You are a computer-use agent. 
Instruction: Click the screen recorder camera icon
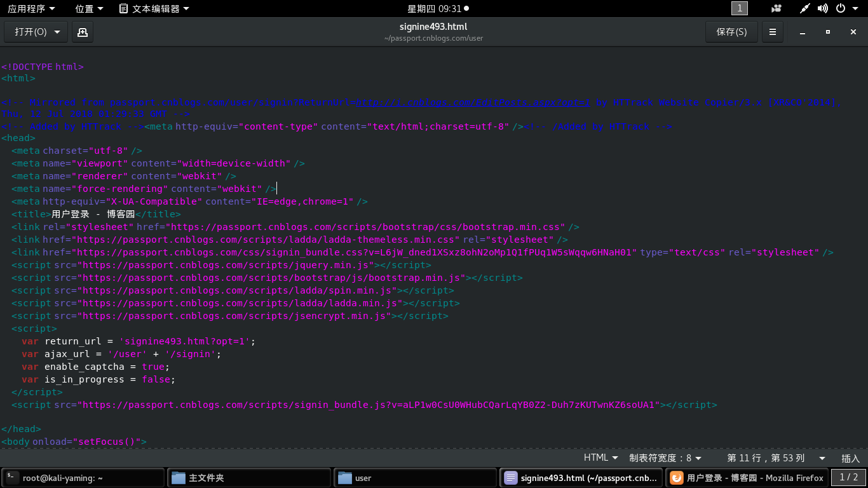tap(776, 9)
